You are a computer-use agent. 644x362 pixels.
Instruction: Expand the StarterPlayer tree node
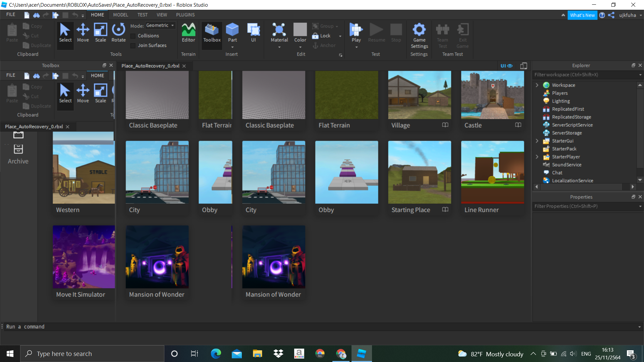point(537,157)
